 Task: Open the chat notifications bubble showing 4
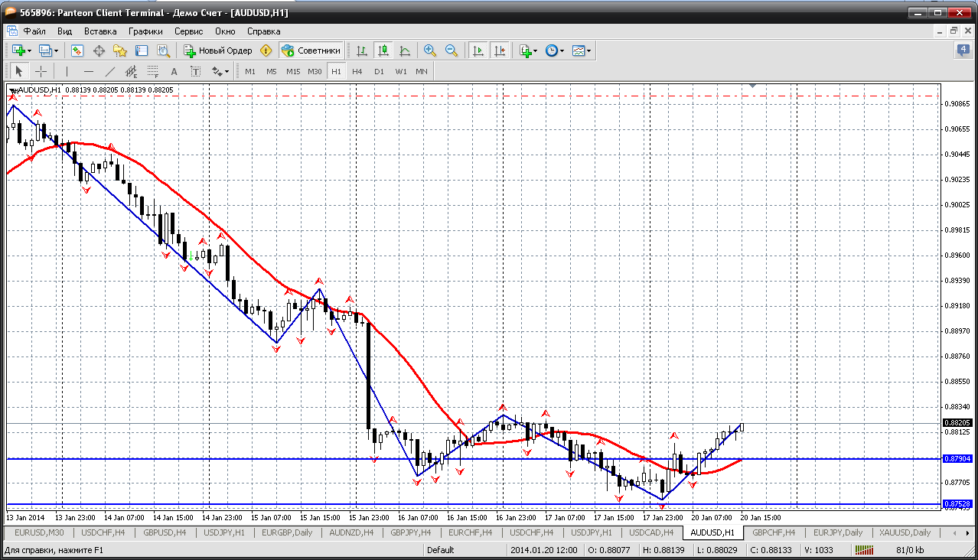(963, 50)
